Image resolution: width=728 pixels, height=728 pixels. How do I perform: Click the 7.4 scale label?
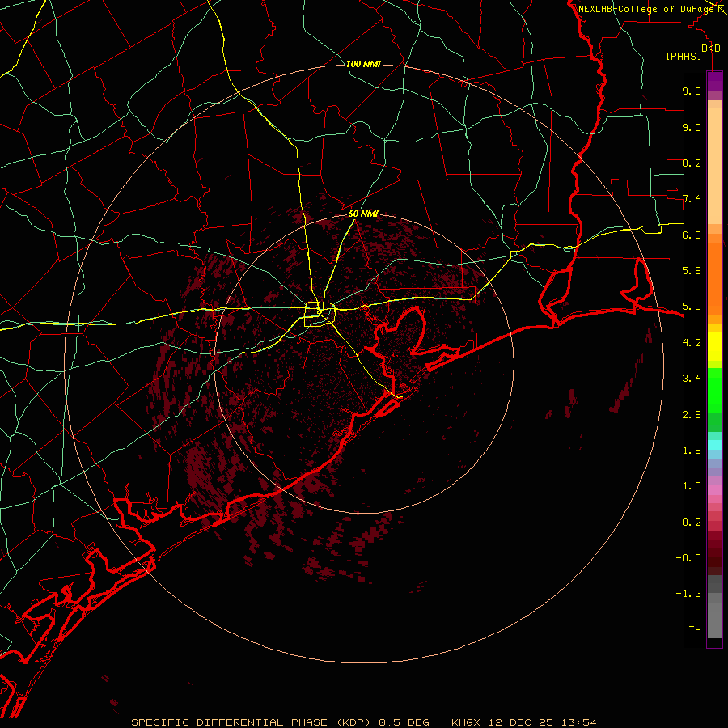click(x=692, y=199)
